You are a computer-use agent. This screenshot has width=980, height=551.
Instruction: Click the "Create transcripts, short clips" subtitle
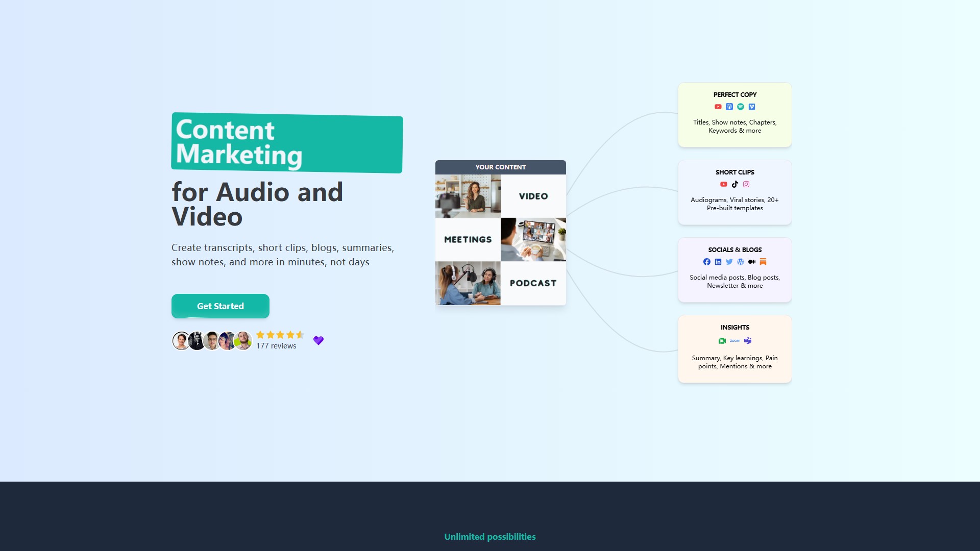tap(283, 255)
